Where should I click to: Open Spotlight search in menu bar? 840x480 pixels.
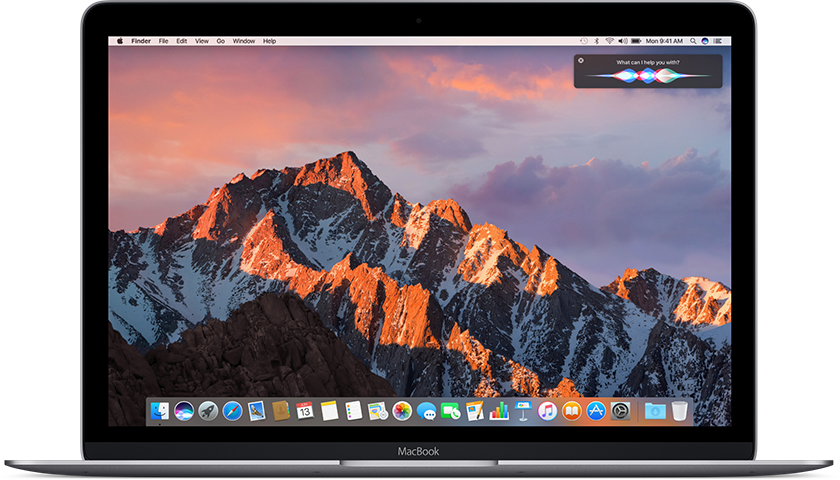(691, 41)
